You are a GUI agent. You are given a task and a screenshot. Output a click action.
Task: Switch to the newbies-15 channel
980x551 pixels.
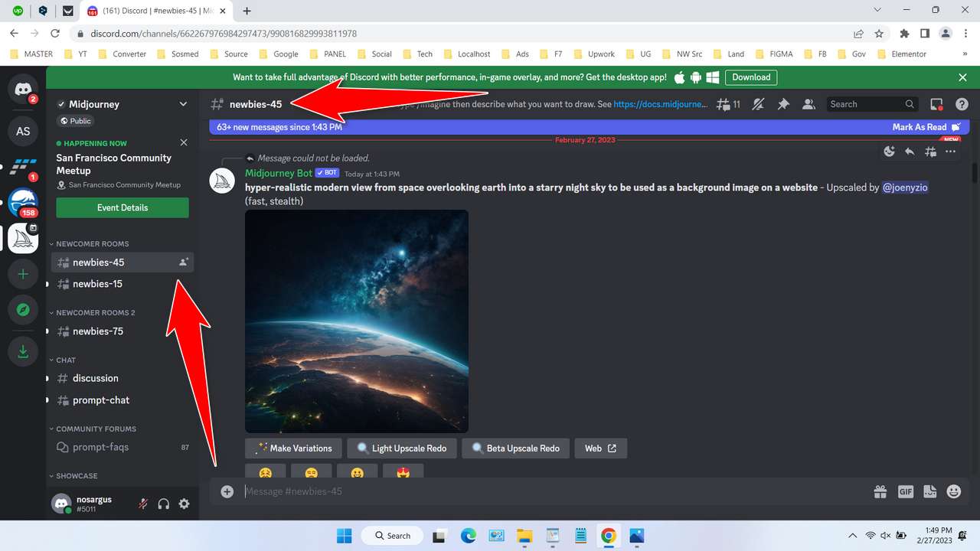[x=97, y=284]
